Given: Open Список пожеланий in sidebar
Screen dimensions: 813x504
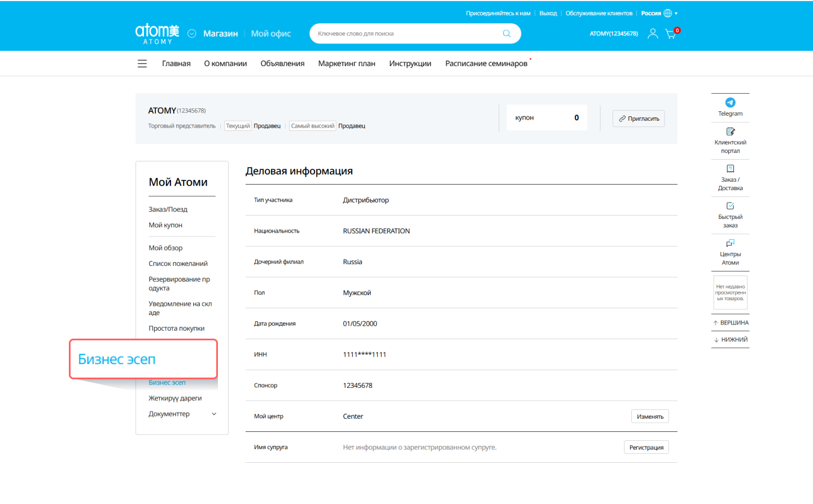Looking at the screenshot, I should click(178, 264).
